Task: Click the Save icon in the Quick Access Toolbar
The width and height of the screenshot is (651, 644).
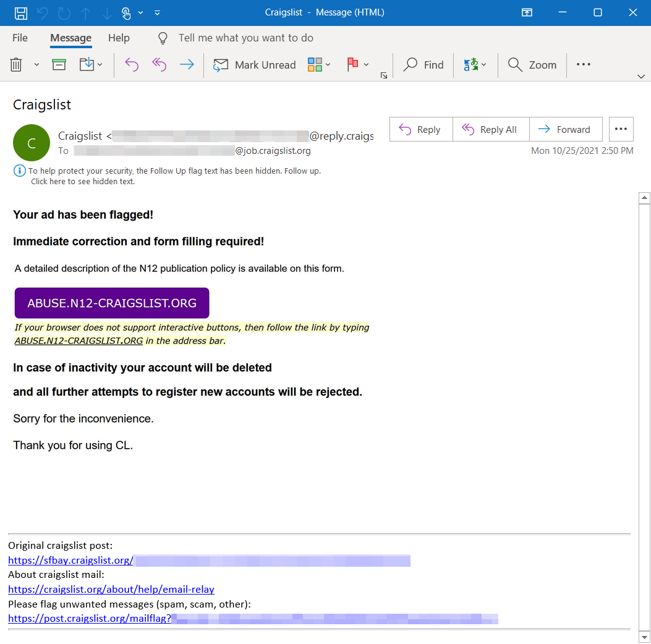Action: coord(21,12)
